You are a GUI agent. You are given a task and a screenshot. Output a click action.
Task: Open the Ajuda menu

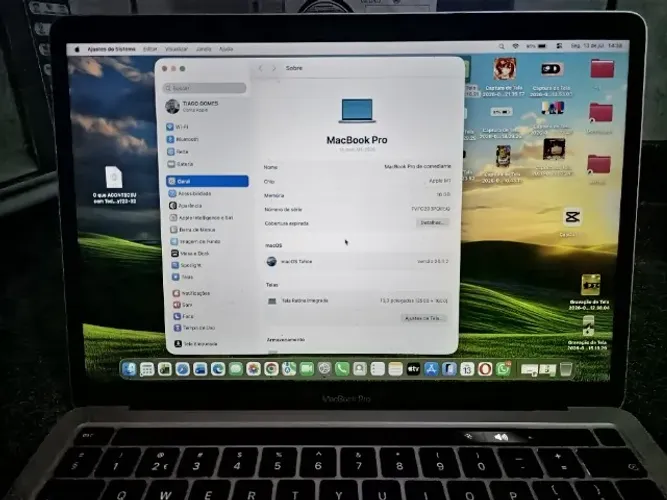[x=226, y=49]
